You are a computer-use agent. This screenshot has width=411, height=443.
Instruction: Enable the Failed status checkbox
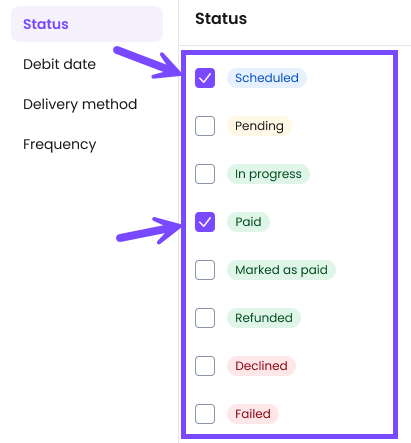(x=205, y=414)
